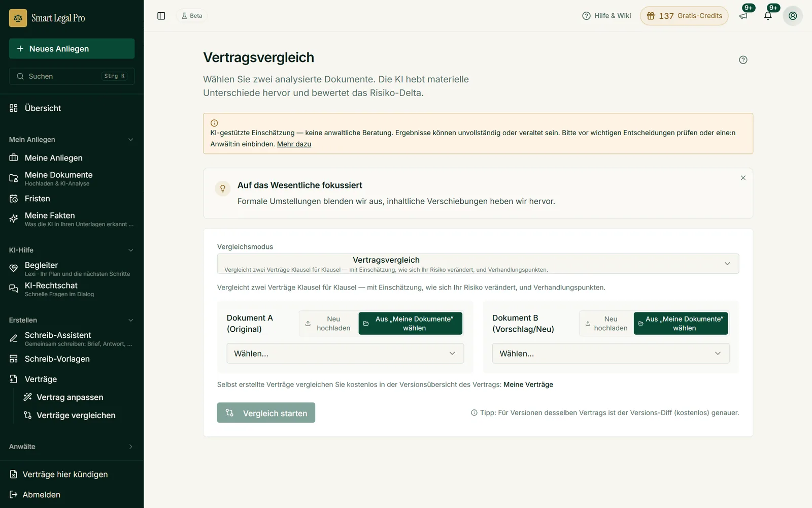This screenshot has width=812, height=508.
Task: Open the Vergleichsmodus dropdown
Action: (478, 264)
